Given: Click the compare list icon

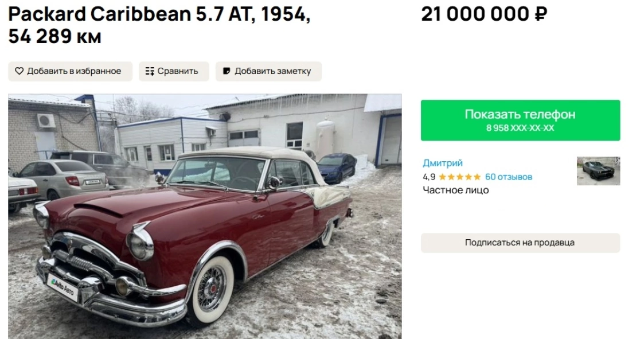Looking at the screenshot, I should point(150,72).
